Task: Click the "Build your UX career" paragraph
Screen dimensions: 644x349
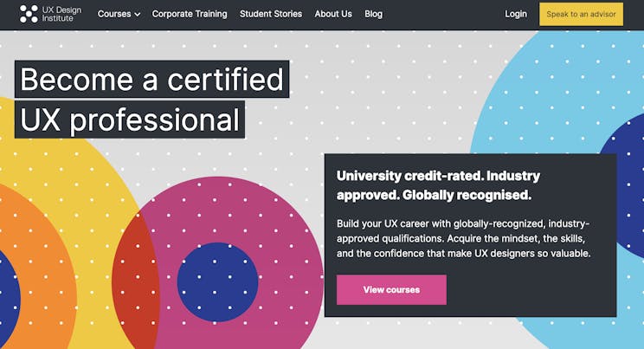Action: pyautogui.click(x=463, y=238)
